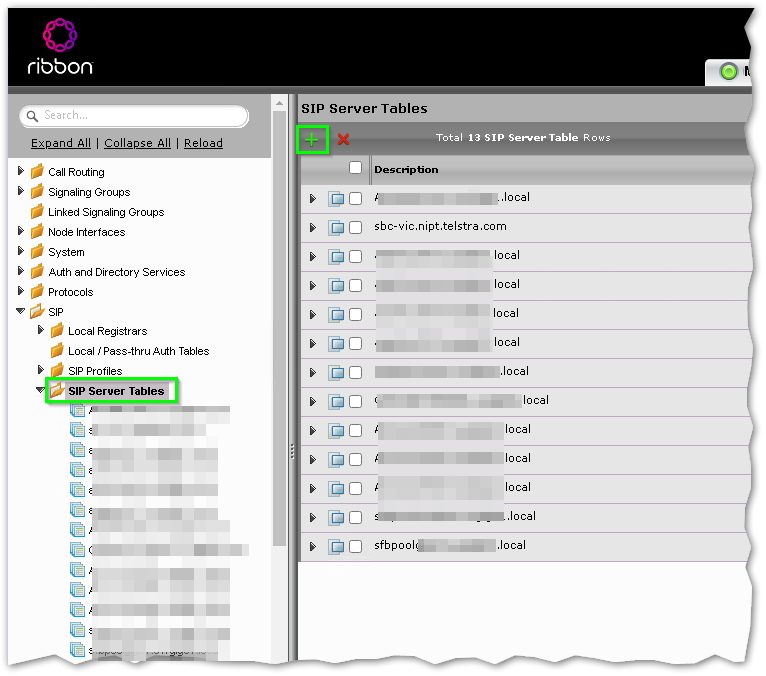766x676 pixels.
Task: Click the table icon in the sfbpool row
Action: tap(336, 547)
